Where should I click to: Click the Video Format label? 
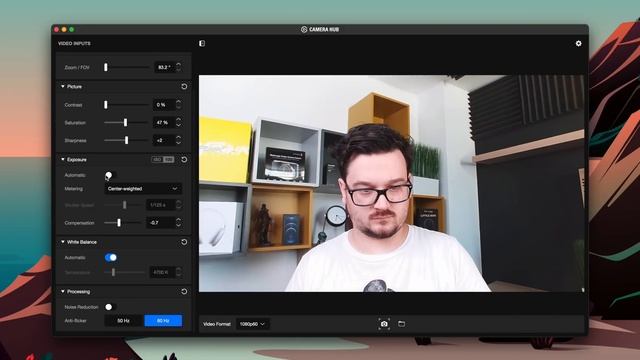click(x=217, y=324)
